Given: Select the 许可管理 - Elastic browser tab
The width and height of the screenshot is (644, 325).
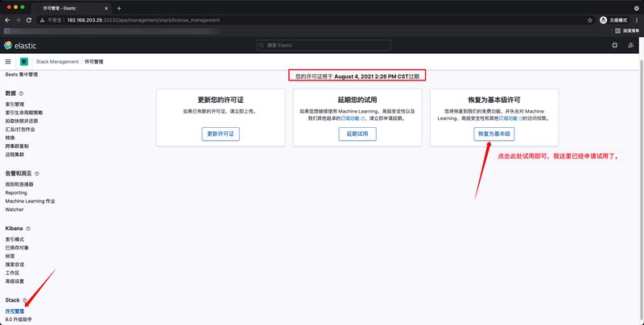Looking at the screenshot, I should click(x=71, y=8).
